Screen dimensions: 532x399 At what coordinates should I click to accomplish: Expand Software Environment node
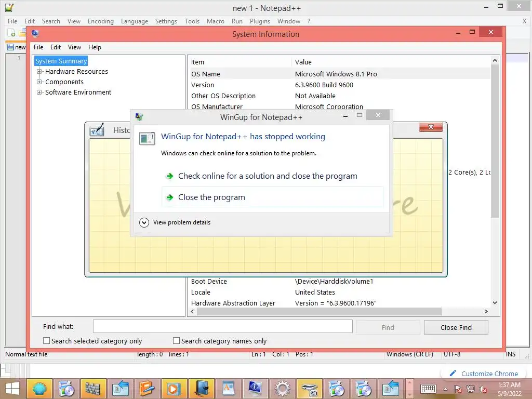coord(39,92)
